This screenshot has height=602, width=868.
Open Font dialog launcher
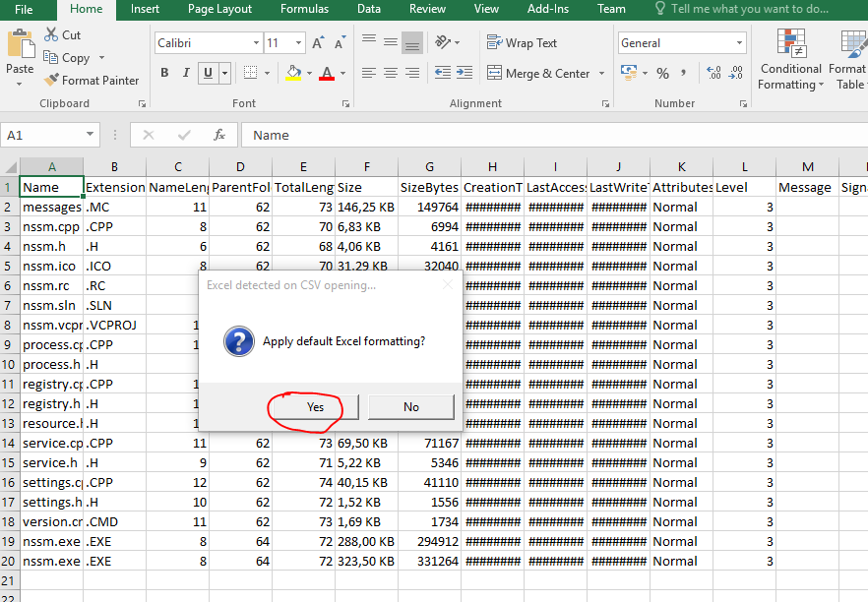pos(346,103)
